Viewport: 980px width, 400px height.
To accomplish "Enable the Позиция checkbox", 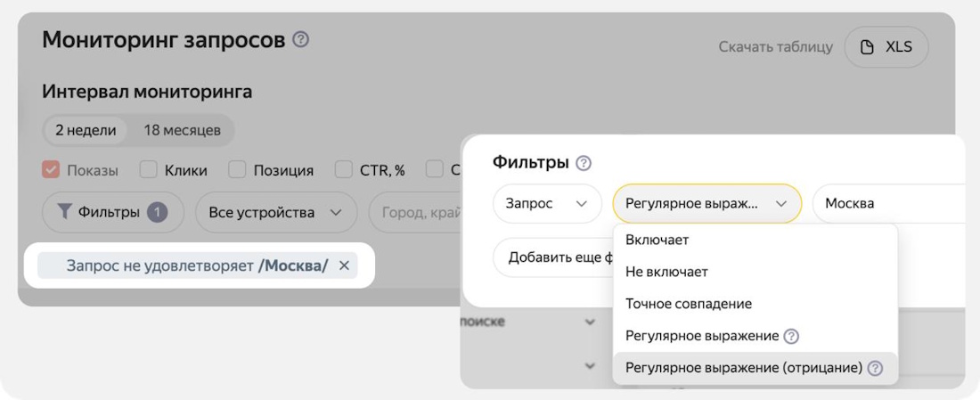I will [x=238, y=170].
